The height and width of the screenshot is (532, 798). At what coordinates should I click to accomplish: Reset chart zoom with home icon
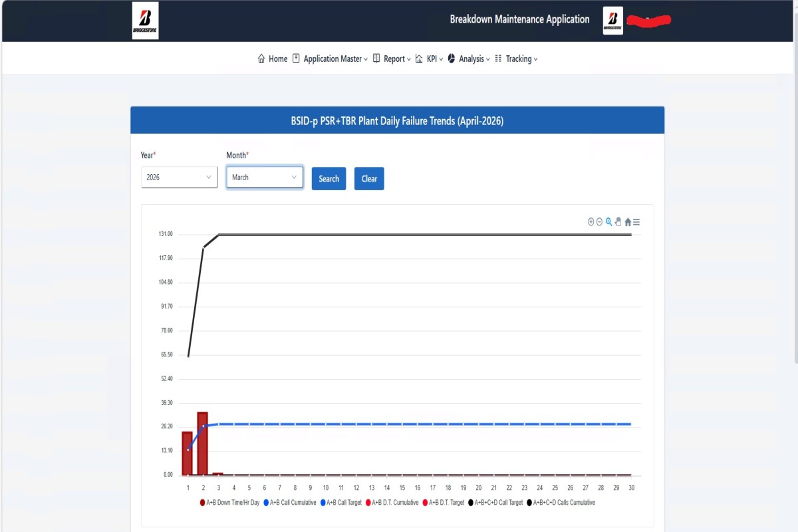click(627, 222)
